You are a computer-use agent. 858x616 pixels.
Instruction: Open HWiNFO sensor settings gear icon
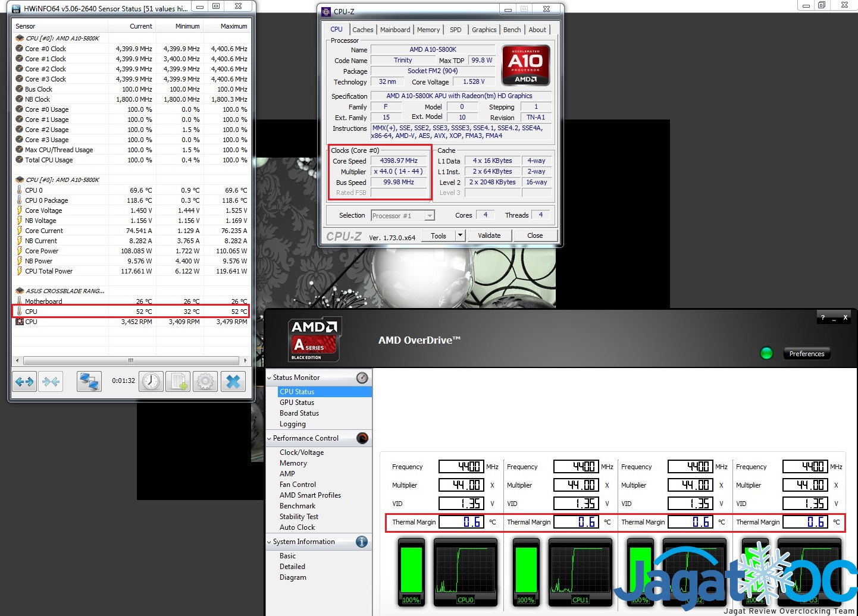click(205, 382)
